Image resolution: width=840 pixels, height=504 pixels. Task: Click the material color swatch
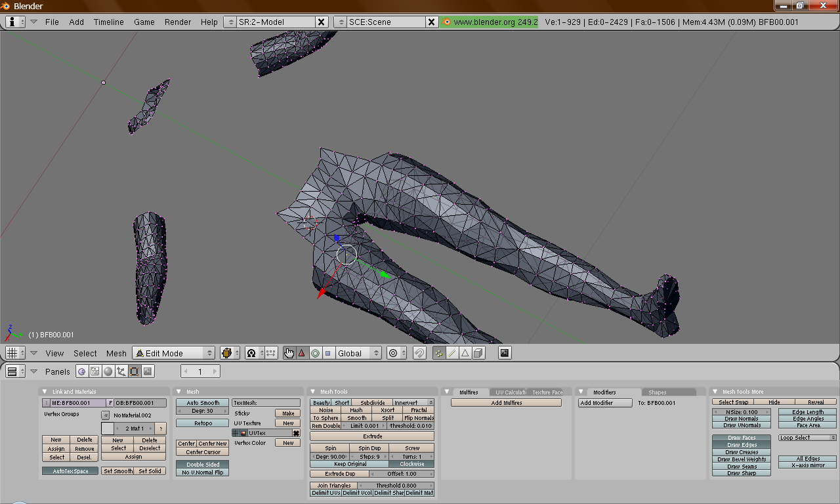tap(108, 429)
